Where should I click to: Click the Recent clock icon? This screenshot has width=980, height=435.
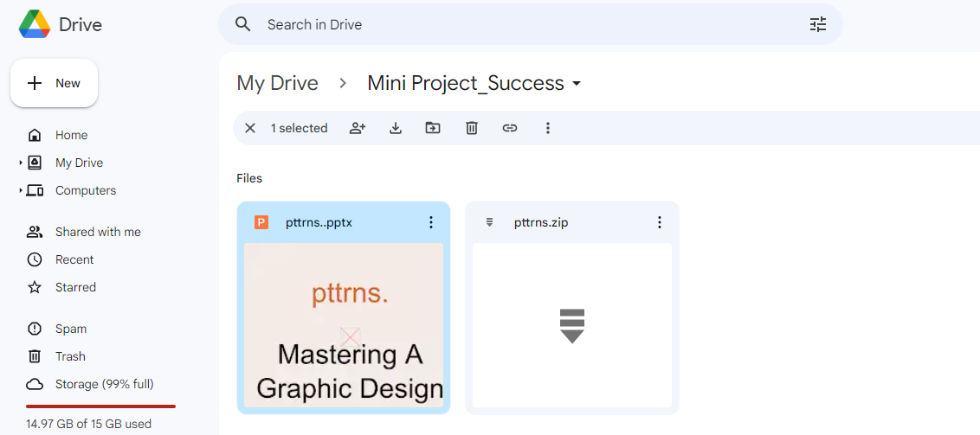(x=35, y=259)
